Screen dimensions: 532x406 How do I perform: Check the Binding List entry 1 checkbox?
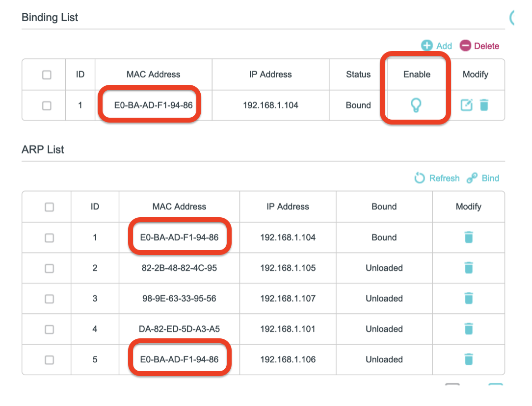point(47,105)
